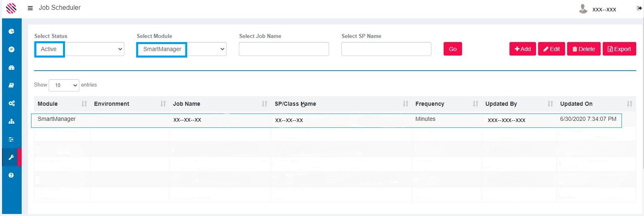Click the Add button
The image size is (644, 216).
point(523,49)
